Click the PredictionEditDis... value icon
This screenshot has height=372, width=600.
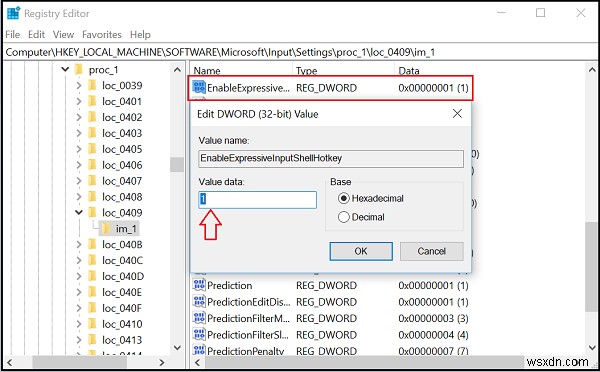coord(199,302)
